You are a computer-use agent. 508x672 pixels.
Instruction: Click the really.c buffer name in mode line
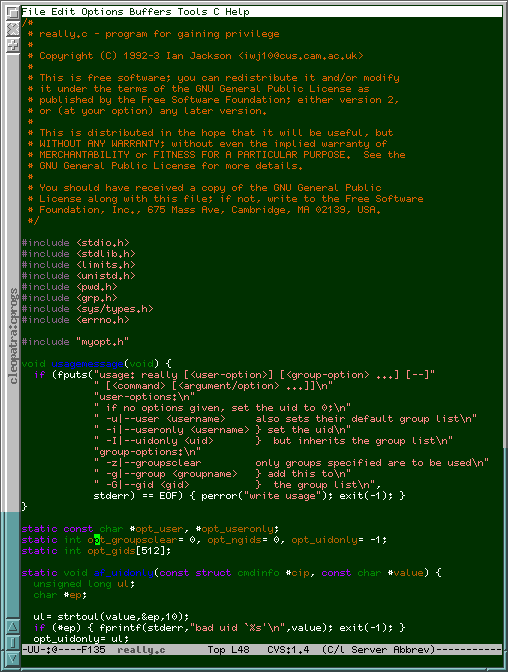tap(141, 650)
